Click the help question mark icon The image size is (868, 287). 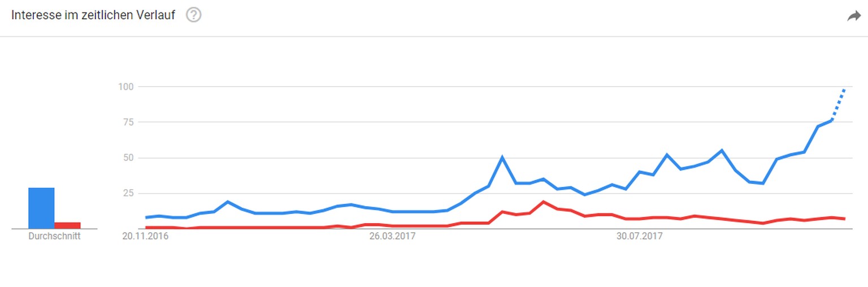coord(194,15)
